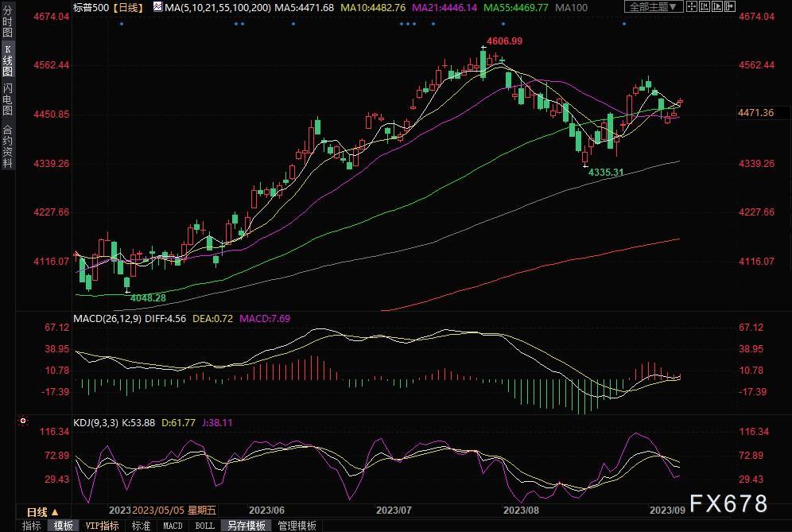Click the 2023/07 date on the time axis
Image resolution: width=792 pixels, height=532 pixels.
(394, 511)
